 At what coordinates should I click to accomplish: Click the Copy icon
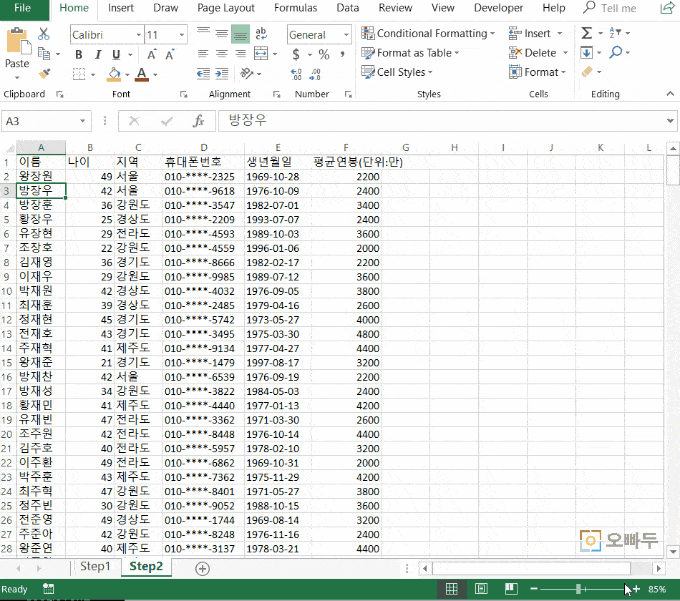click(44, 53)
